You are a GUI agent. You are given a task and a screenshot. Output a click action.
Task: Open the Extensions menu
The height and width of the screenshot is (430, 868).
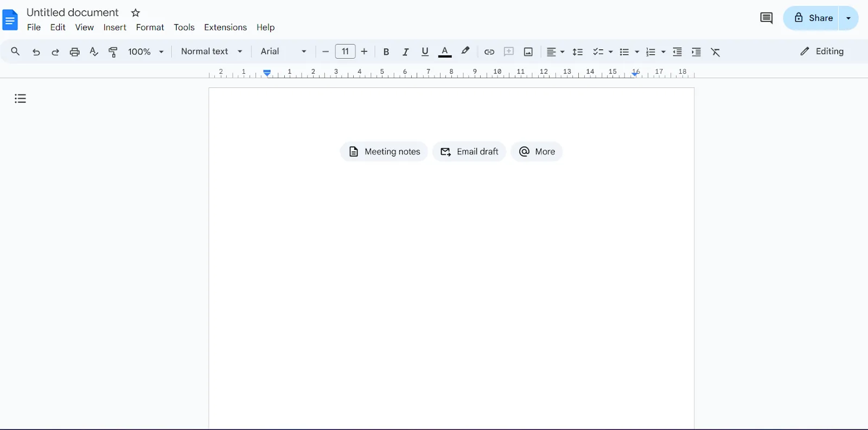tap(225, 27)
